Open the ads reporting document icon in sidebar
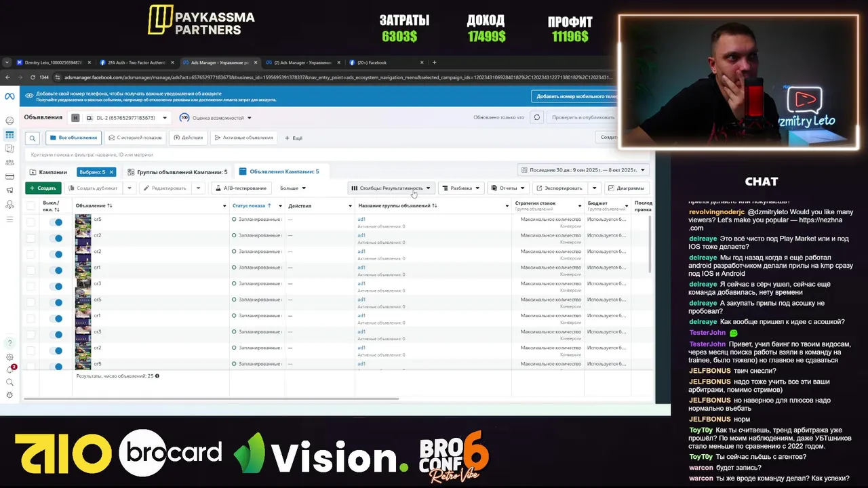868x488 pixels. pos(9,148)
